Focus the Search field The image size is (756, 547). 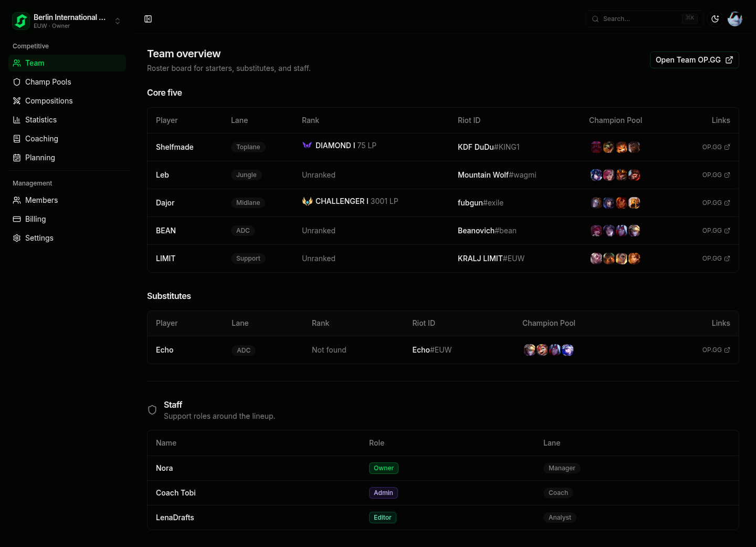644,19
